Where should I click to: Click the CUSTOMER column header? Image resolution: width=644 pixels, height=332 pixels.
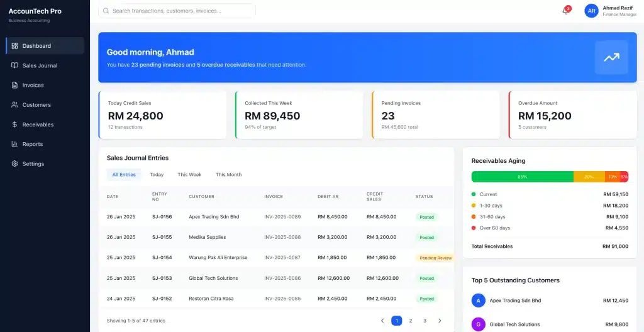point(202,196)
